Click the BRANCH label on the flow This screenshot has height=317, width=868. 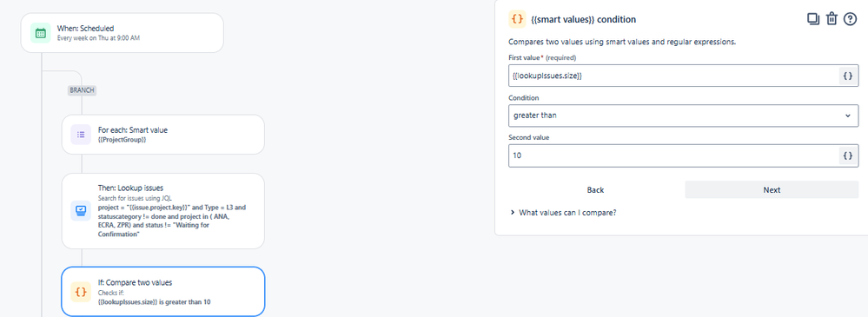(82, 90)
